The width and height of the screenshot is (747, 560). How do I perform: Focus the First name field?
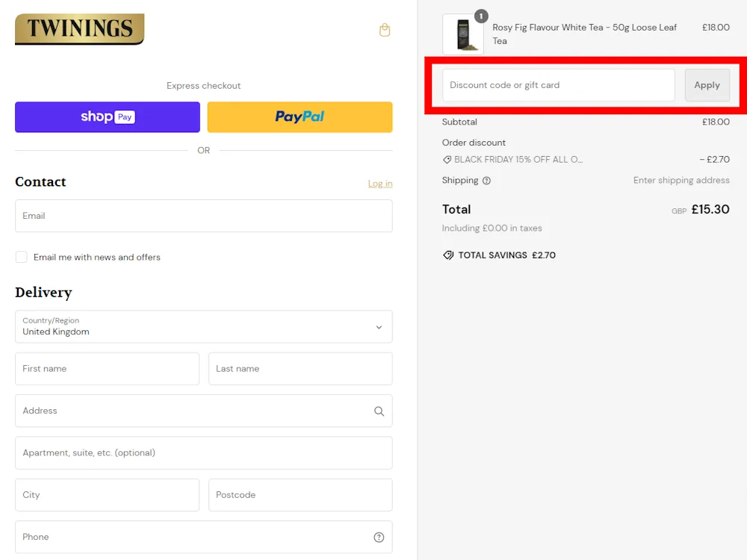coord(107,369)
